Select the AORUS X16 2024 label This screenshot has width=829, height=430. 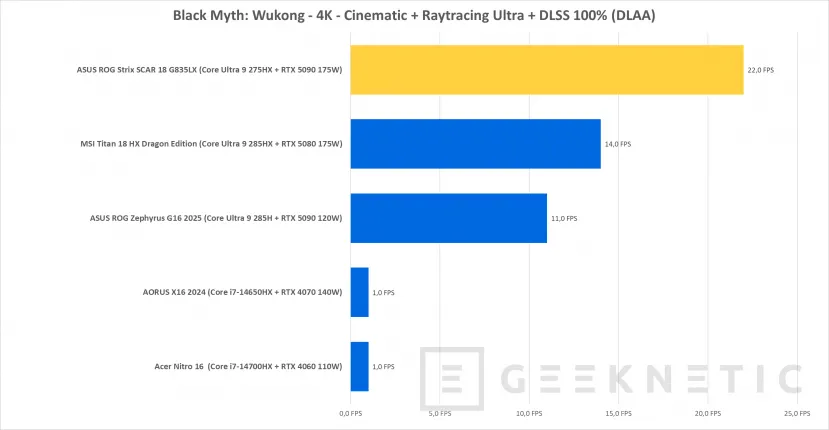point(242,292)
